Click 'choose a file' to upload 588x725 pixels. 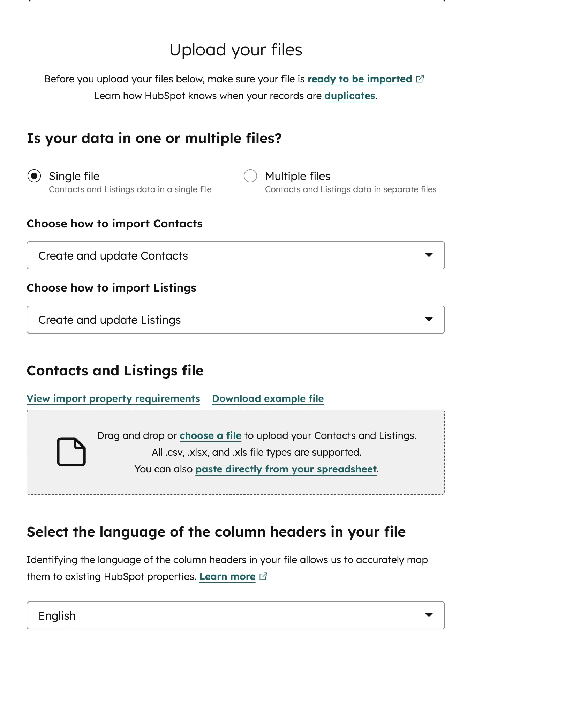click(210, 435)
